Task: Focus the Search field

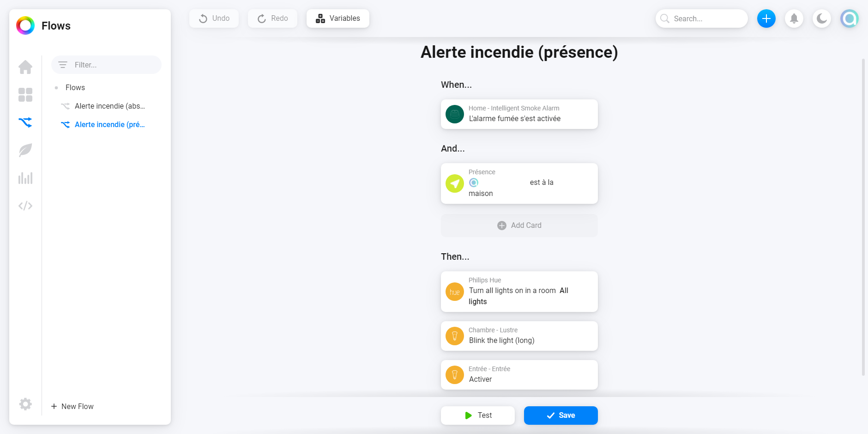Action: tap(702, 18)
